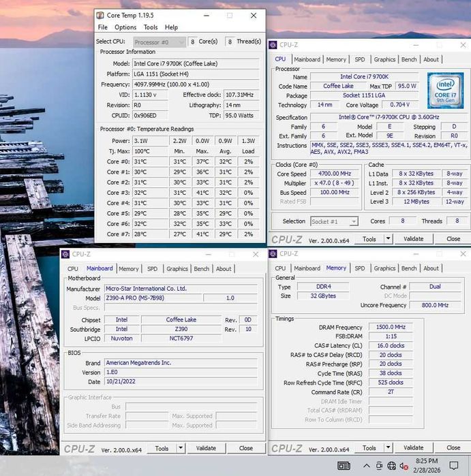Click Validate in Memory CPU-Z window
This screenshot has height=476, width=471.
[x=413, y=448]
